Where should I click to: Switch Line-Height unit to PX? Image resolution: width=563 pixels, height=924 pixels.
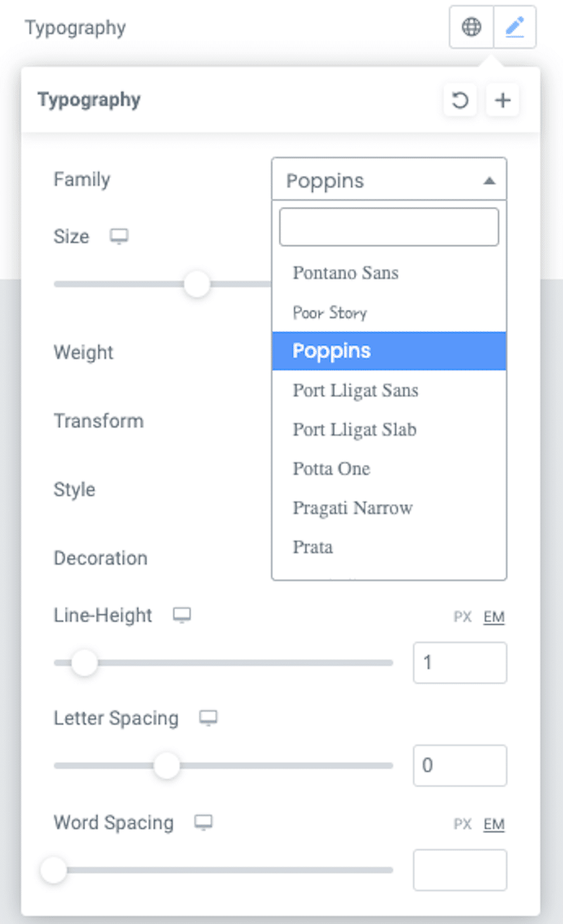click(462, 617)
